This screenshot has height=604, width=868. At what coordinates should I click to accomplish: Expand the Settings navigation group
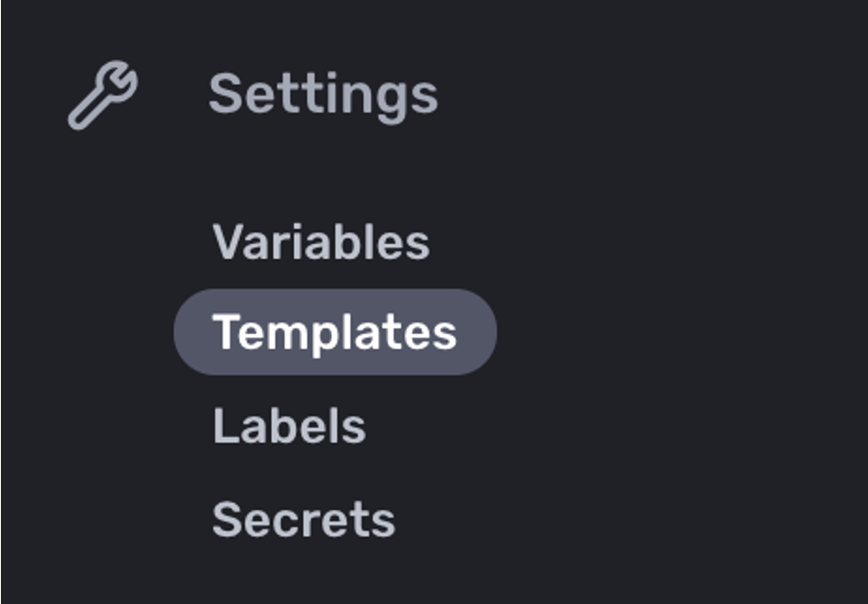click(x=324, y=89)
